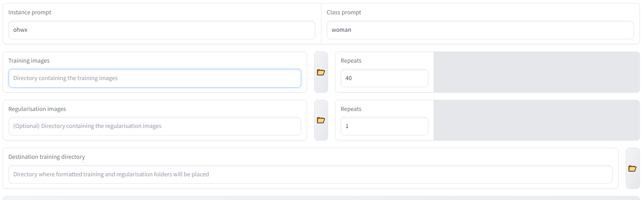Click the Class prompt label
The image size is (644, 200).
pos(344,13)
